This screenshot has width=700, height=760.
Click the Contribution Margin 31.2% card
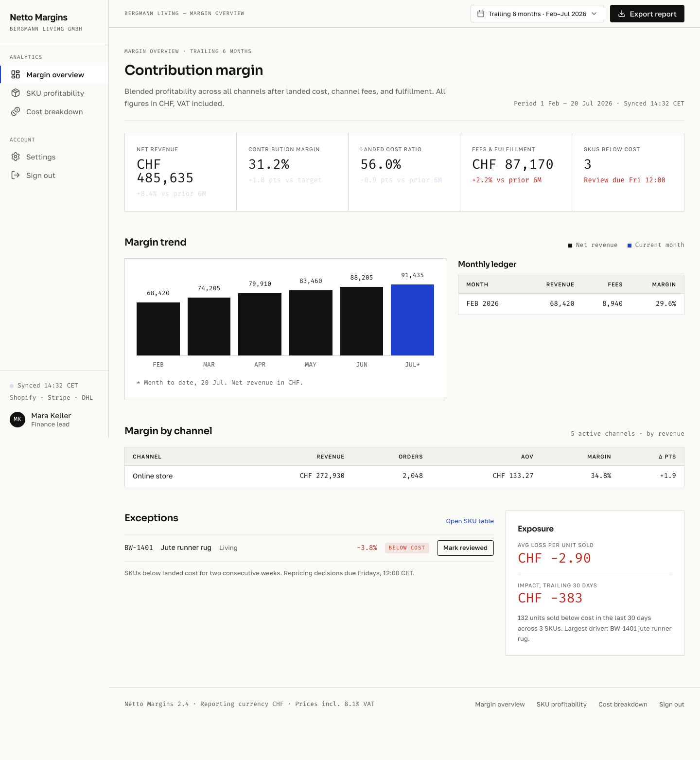pyautogui.click(x=292, y=172)
